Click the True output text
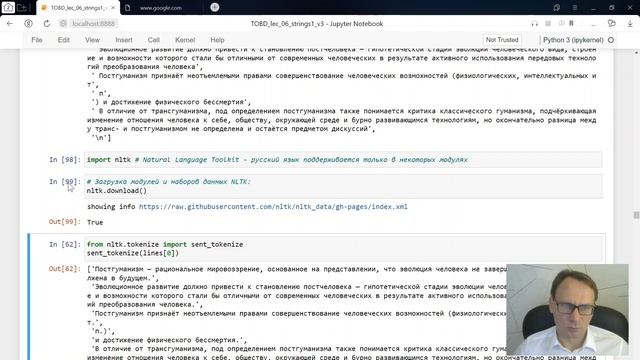Viewport: 640px width, 360px height. pyautogui.click(x=95, y=222)
